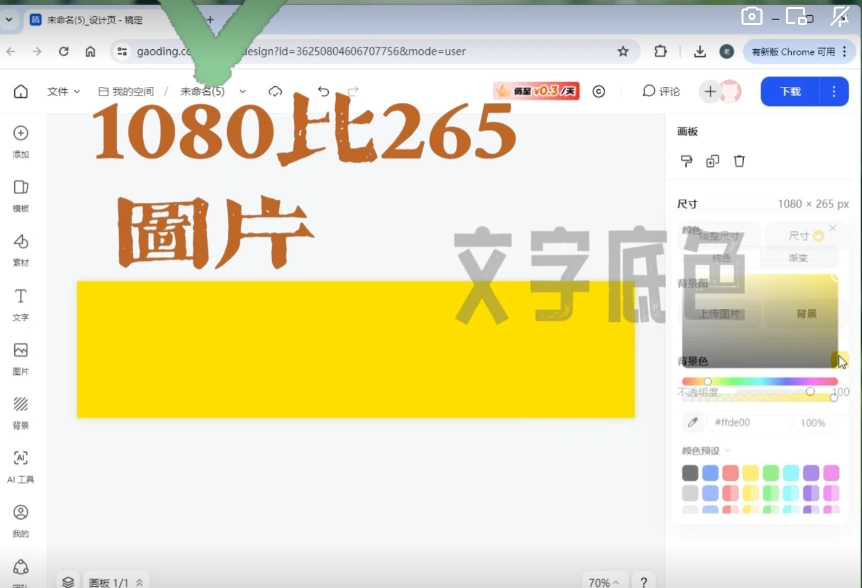862x588 pixels.
Task: Open the 评论 comments button
Action: pos(661,91)
